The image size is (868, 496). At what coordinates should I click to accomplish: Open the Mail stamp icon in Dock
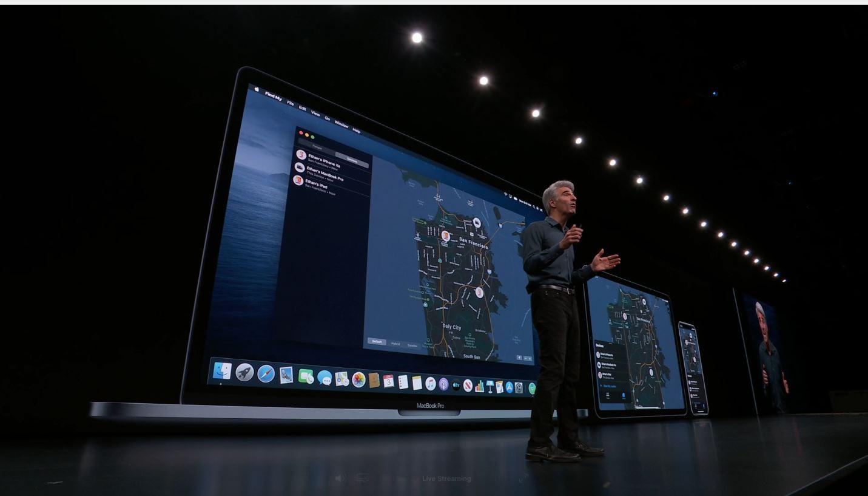(286, 375)
